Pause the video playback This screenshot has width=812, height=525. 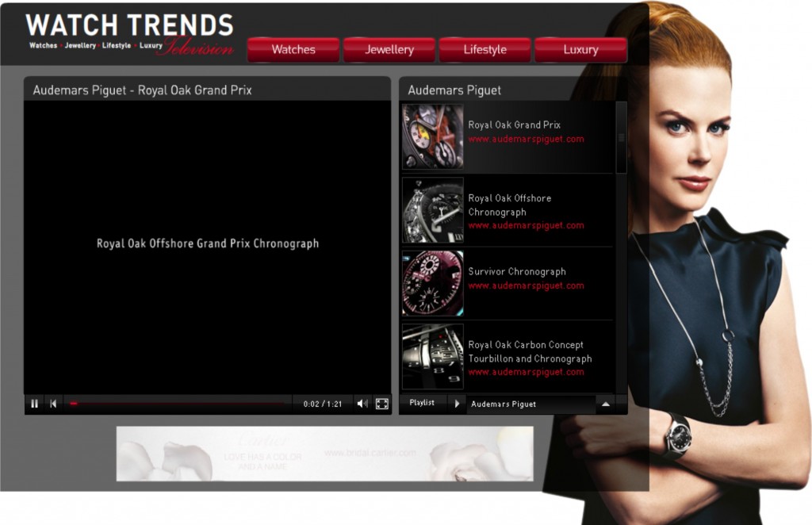point(35,404)
